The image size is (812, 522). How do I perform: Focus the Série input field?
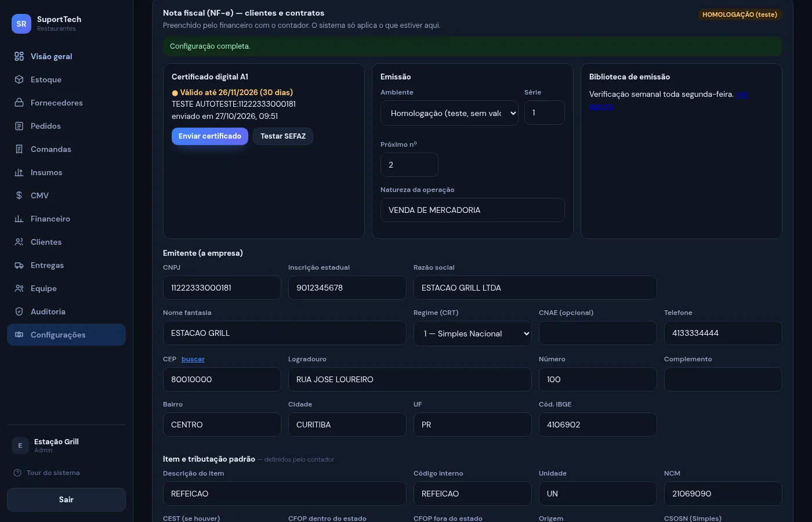click(x=545, y=113)
